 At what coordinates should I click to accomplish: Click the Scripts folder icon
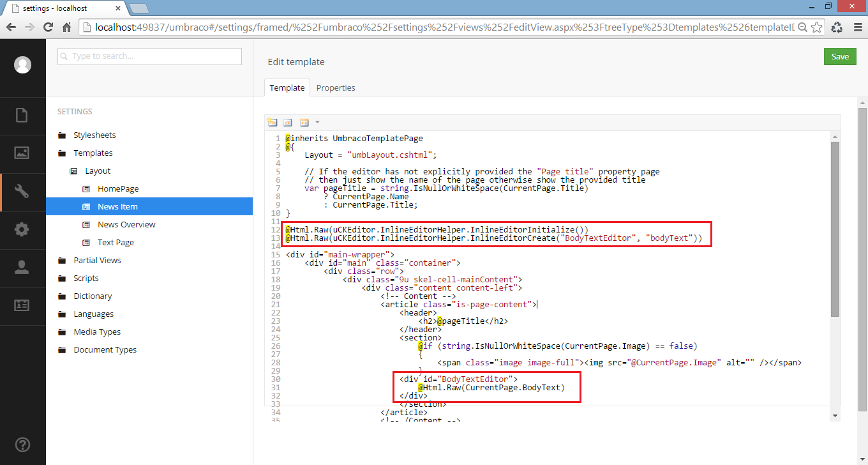pos(62,278)
